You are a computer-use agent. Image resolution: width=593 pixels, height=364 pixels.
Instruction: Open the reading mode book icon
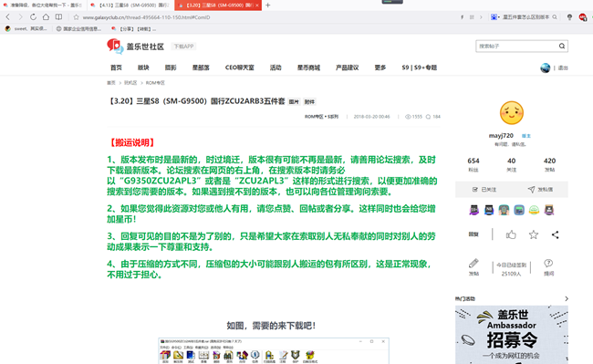point(58,17)
